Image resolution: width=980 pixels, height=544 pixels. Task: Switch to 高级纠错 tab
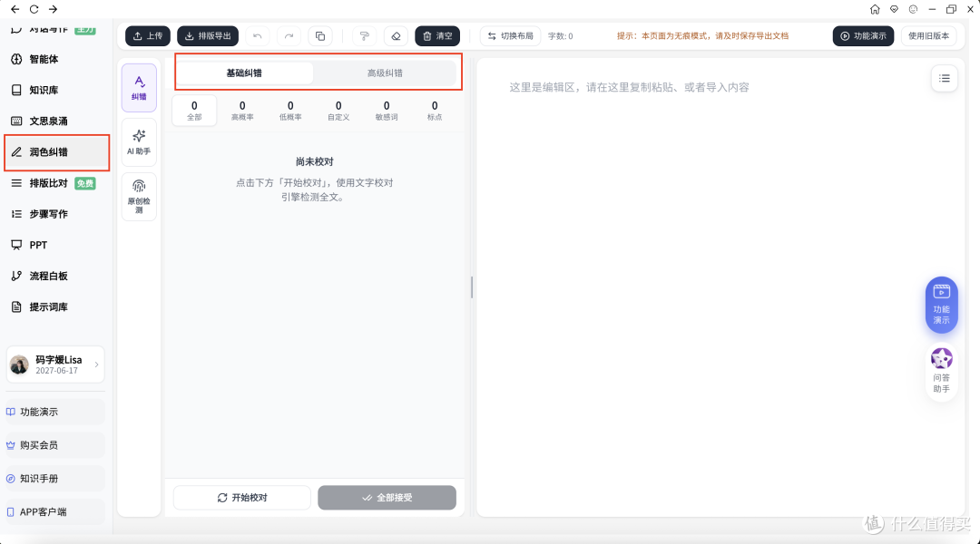coord(385,73)
